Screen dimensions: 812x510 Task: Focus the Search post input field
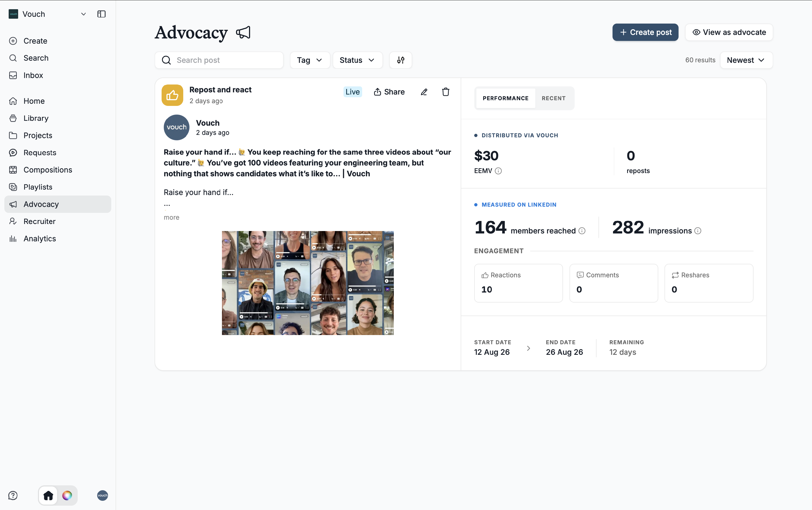click(219, 60)
